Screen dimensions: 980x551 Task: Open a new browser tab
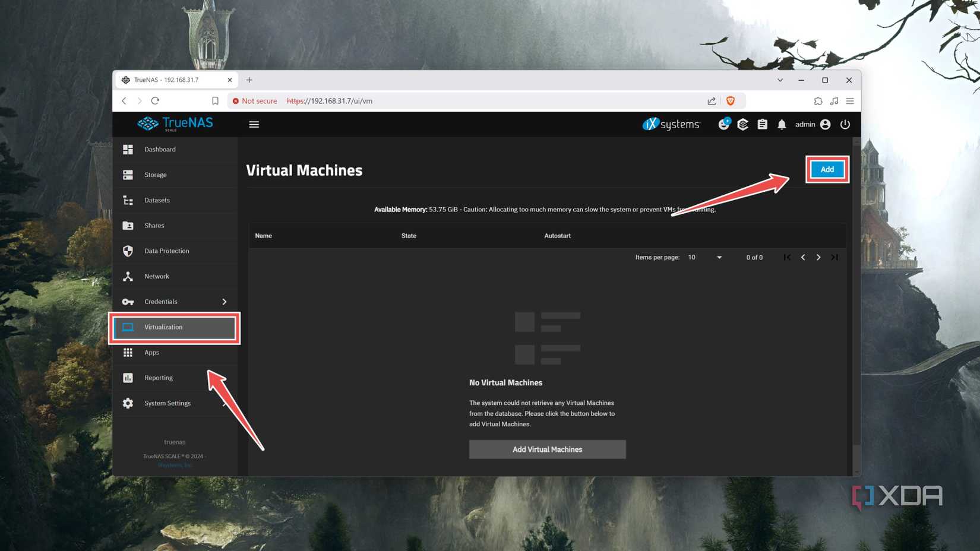coord(249,80)
